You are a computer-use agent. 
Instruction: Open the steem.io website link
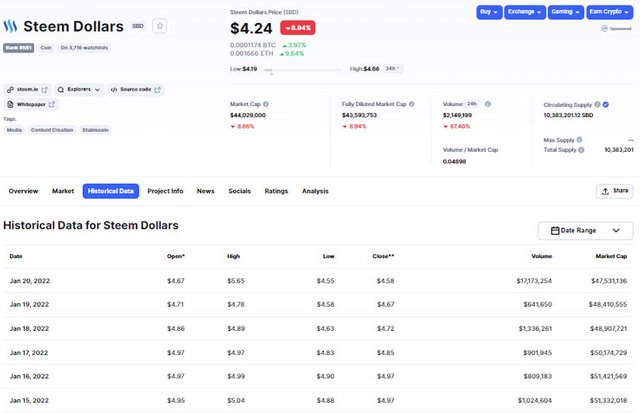tap(27, 89)
